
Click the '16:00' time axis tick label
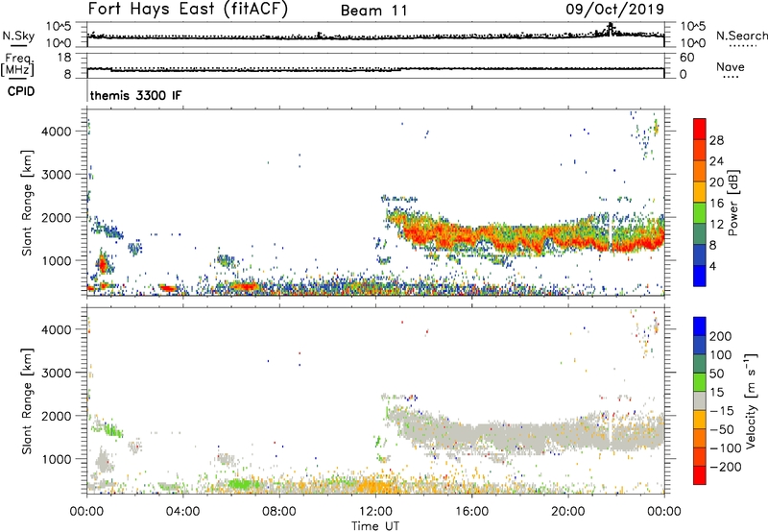coord(471,512)
